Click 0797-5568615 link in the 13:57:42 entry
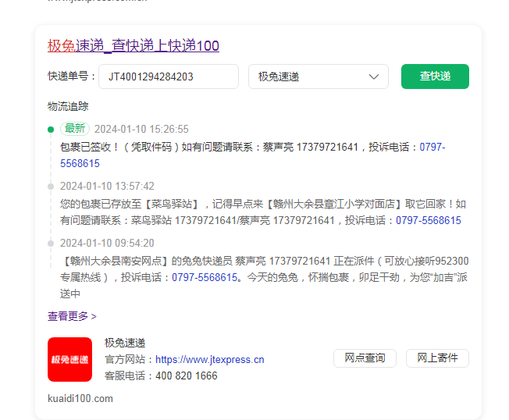 [428, 221]
